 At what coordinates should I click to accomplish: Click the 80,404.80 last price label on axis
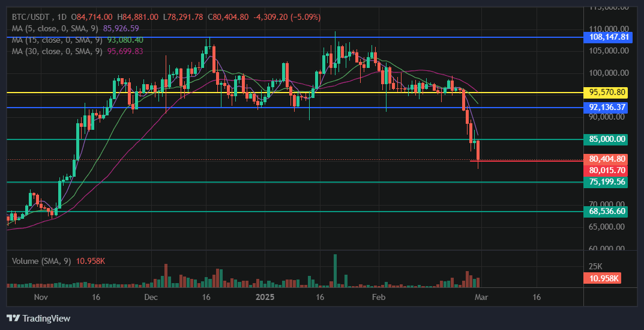point(606,159)
